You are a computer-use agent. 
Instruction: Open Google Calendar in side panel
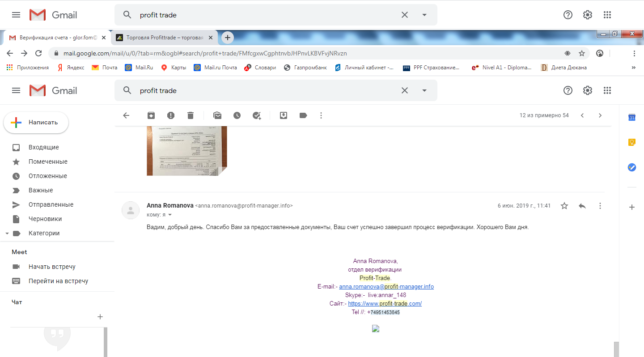coord(632,118)
